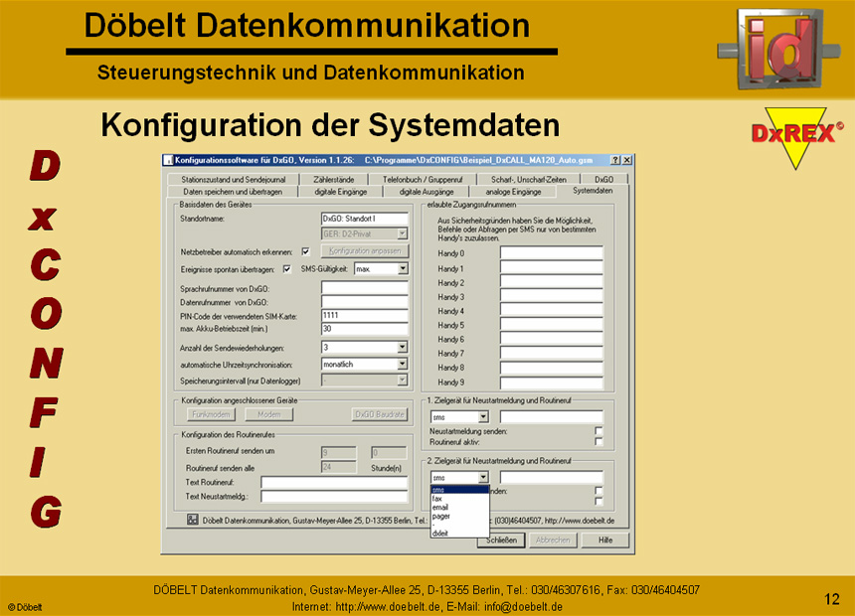Switch to 'Stationszustand und Sendejournal' tab

coord(234,180)
